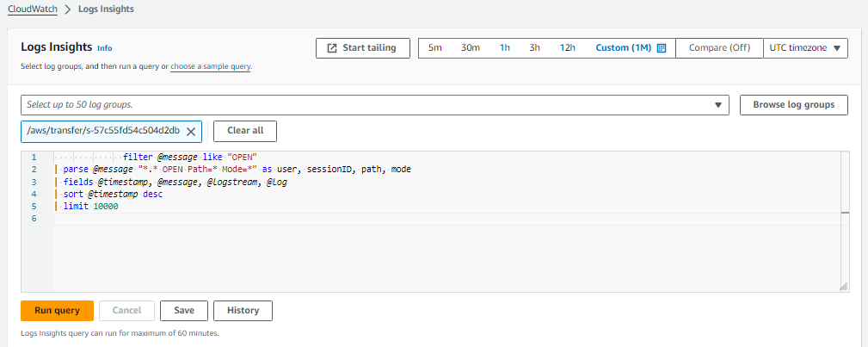Screen dimensions: 868x347
Task: Click the external-link icon in Start tailing
Action: pos(332,48)
